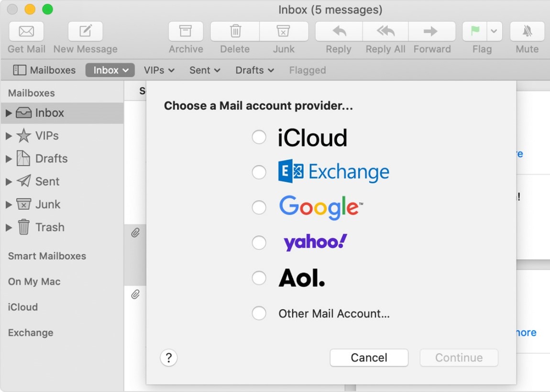Click the Get Mail envelope icon

[x=26, y=31]
